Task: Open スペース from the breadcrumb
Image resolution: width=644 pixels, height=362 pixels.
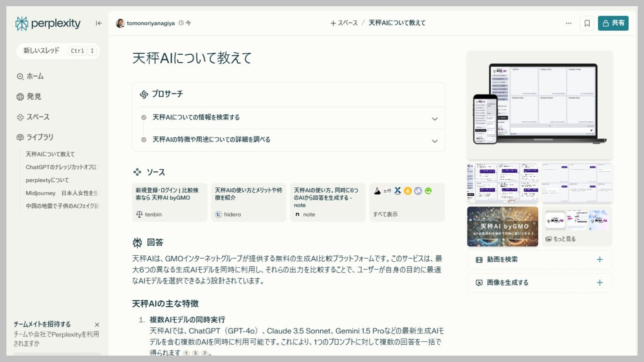Action: point(344,23)
